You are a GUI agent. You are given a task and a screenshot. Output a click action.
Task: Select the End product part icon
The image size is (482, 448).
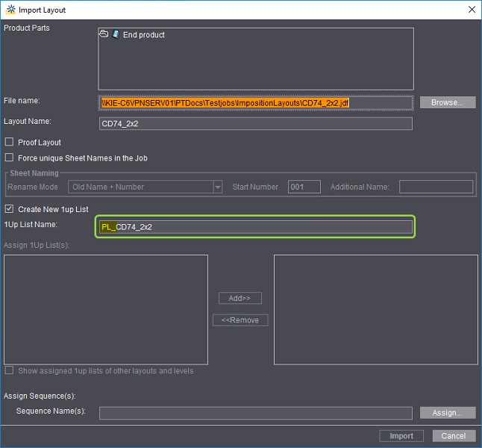click(116, 34)
